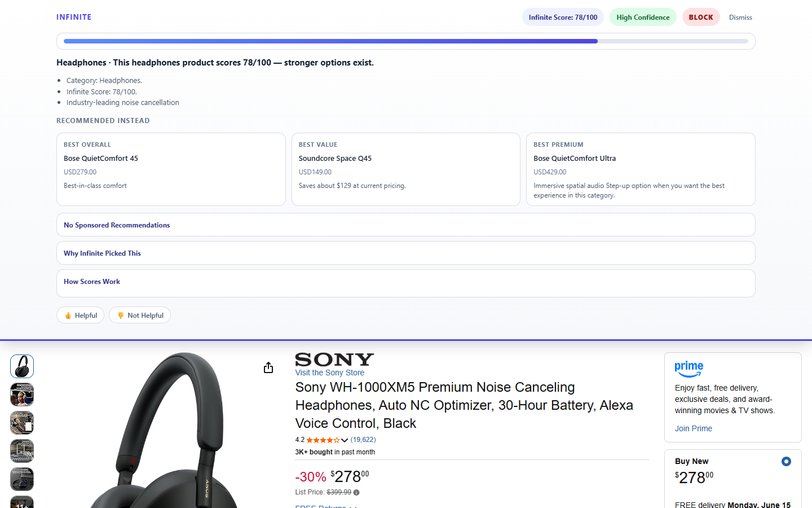This screenshot has height=508, width=812.
Task: Click the main headphones product image
Action: pyautogui.click(x=164, y=430)
